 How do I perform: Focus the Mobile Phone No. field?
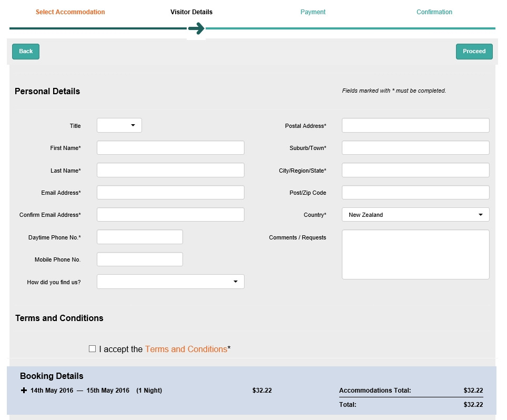pyautogui.click(x=140, y=259)
